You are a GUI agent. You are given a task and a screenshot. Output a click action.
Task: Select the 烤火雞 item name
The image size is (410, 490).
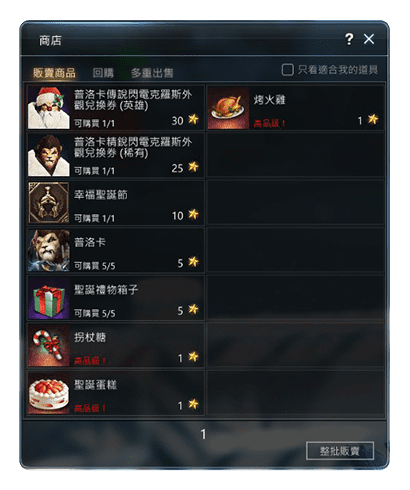269,100
